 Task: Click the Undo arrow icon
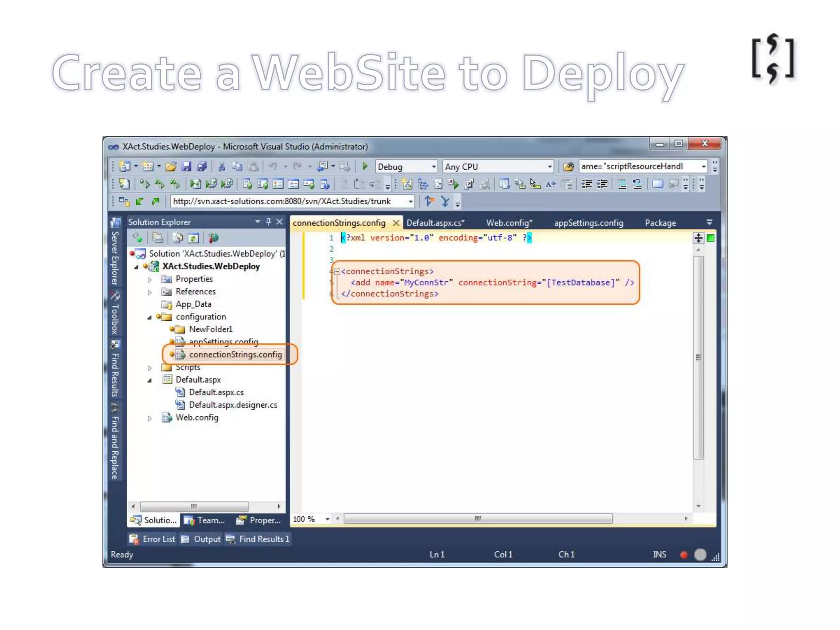(x=272, y=167)
